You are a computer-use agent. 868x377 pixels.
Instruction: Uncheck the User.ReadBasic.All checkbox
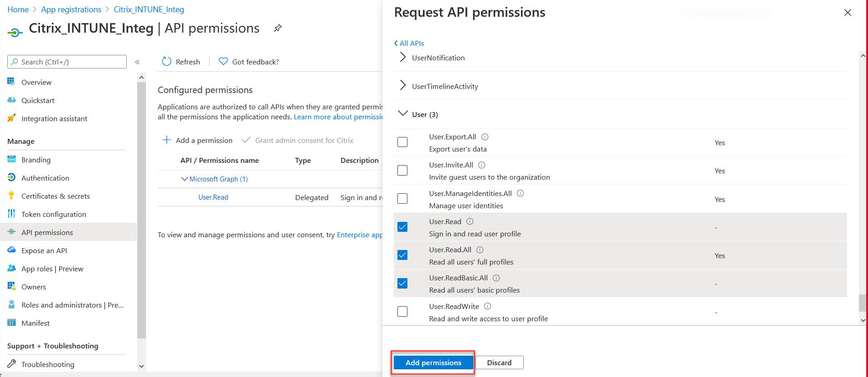tap(402, 284)
